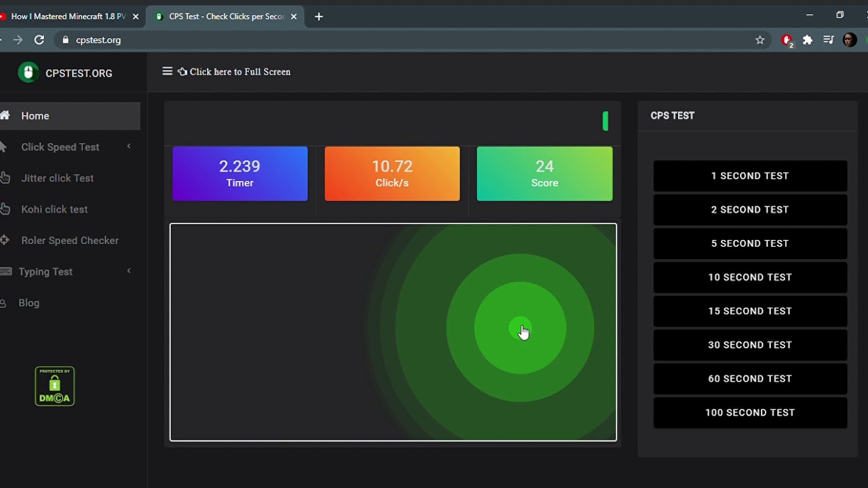The height and width of the screenshot is (488, 868).
Task: Click the padlock site info icon
Action: [x=66, y=40]
